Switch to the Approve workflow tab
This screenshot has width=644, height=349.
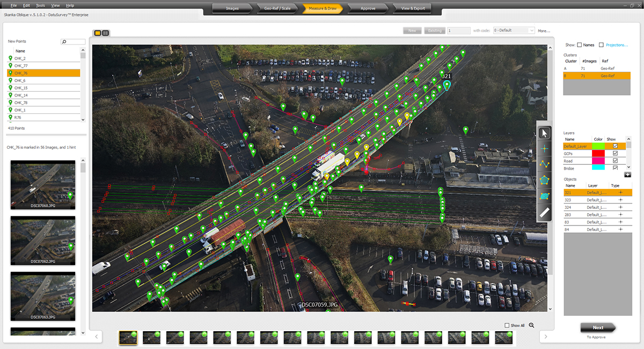coord(368,8)
